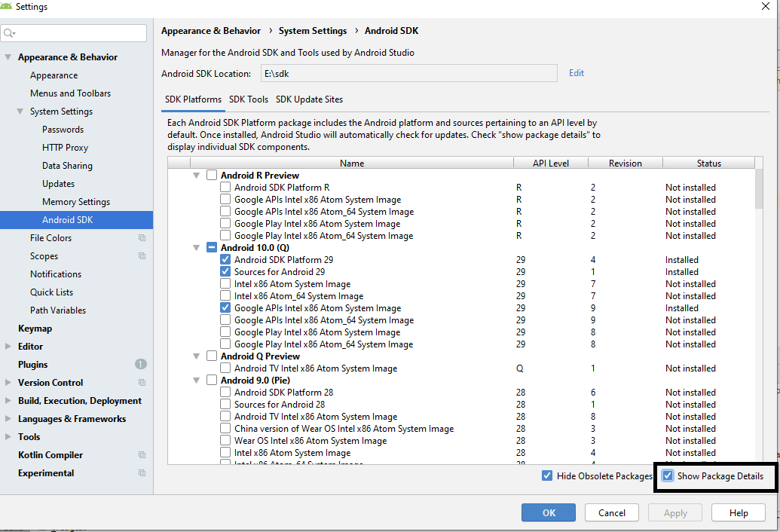Uncheck Show Package Details checkbox
The height and width of the screenshot is (532, 780).
tap(668, 476)
